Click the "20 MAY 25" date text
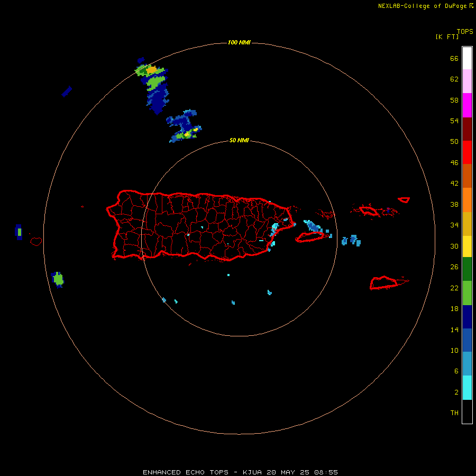476x476 pixels. click(x=288, y=472)
